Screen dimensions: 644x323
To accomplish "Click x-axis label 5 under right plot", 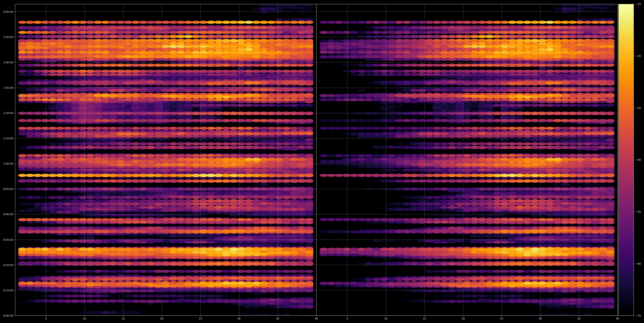I will 347,319.
